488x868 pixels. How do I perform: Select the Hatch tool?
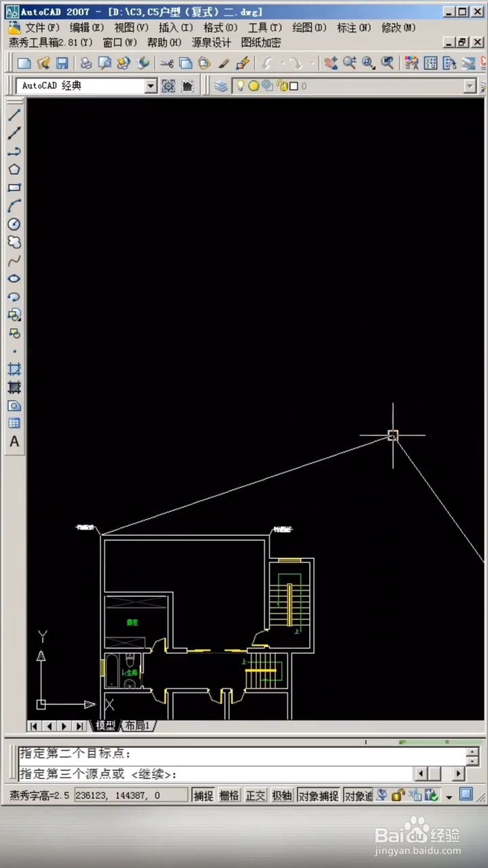tap(14, 370)
